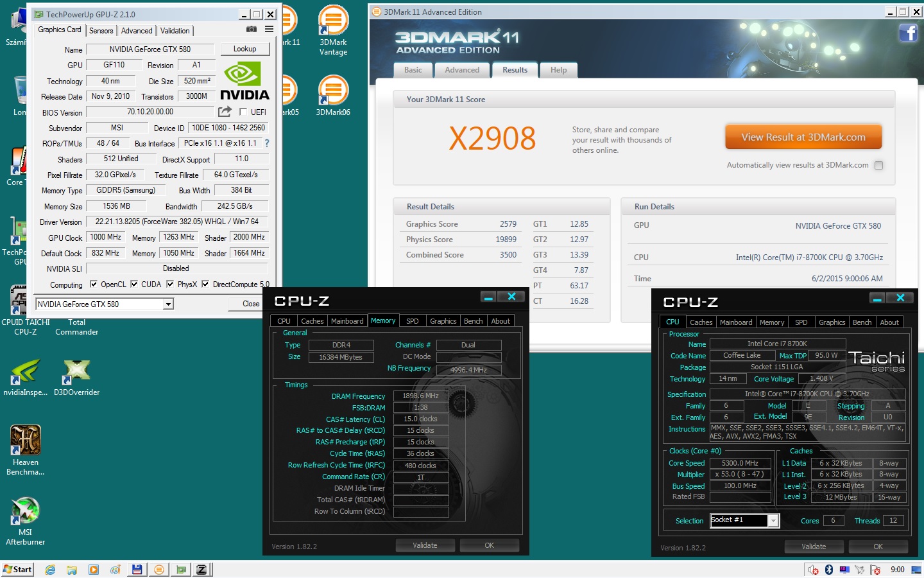Click the Bus Interface question mark icon

tap(267, 143)
